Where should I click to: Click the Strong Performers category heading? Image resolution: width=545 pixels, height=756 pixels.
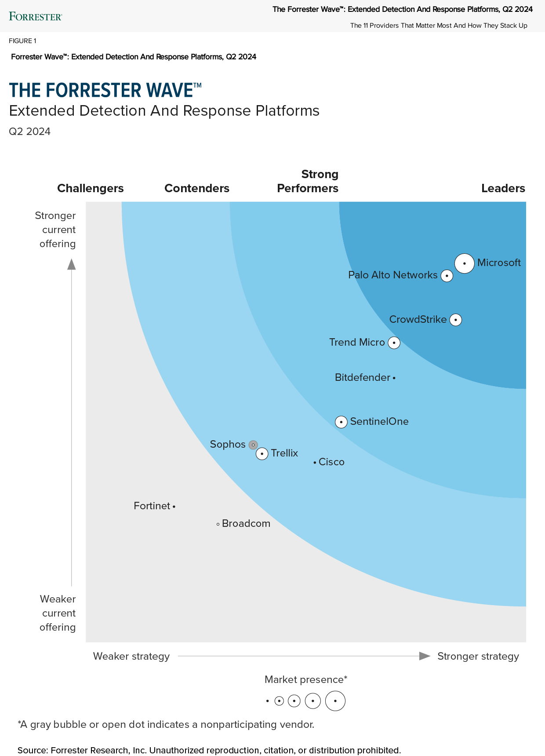(x=308, y=181)
